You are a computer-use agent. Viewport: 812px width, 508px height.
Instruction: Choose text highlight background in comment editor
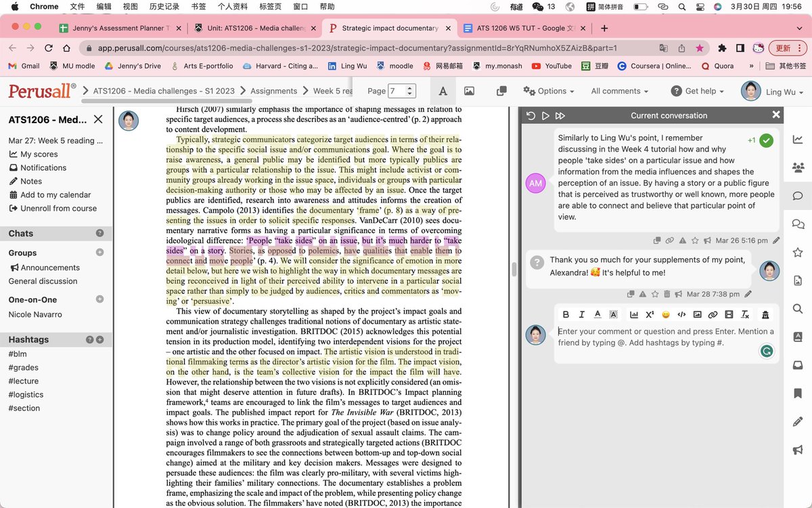pyautogui.click(x=614, y=314)
